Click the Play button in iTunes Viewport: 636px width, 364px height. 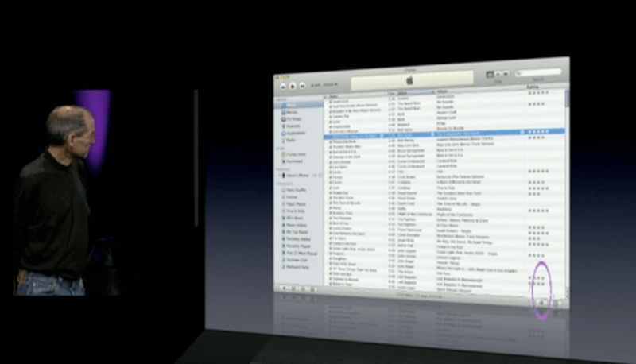pos(293,85)
